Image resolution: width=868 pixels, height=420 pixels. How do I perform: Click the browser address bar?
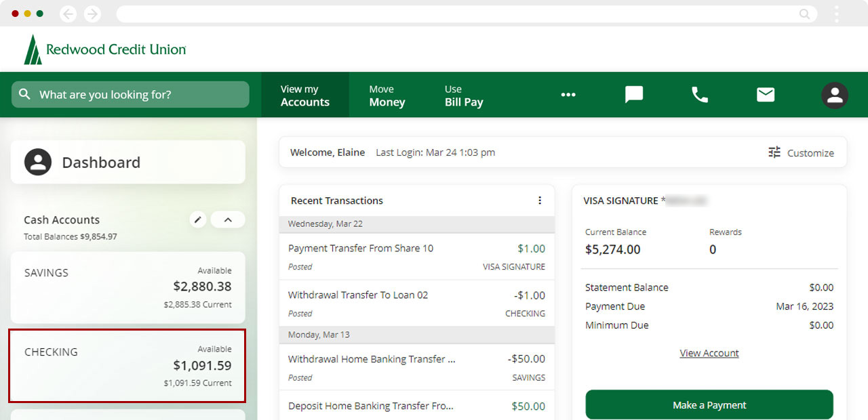467,14
